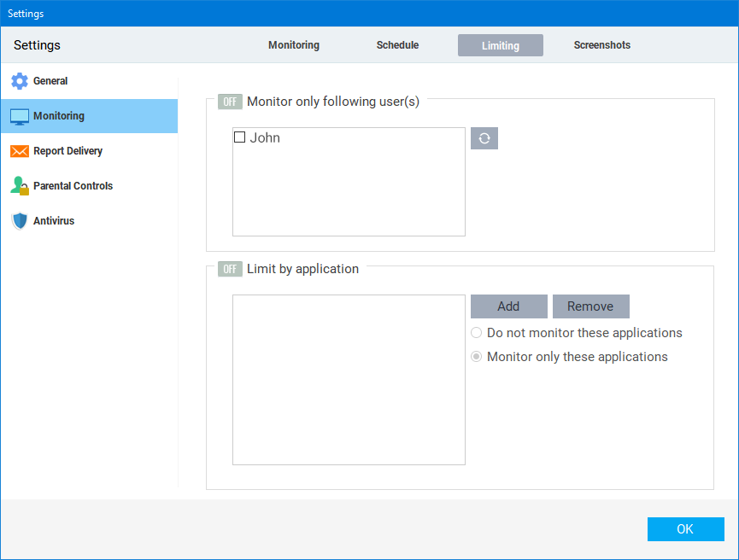
Task: Refresh the user list
Action: coord(484,137)
